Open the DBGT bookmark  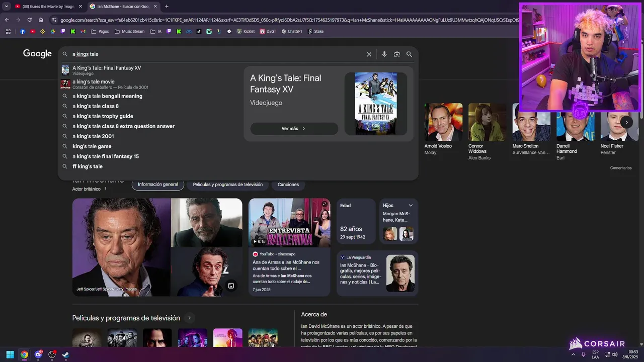268,31
